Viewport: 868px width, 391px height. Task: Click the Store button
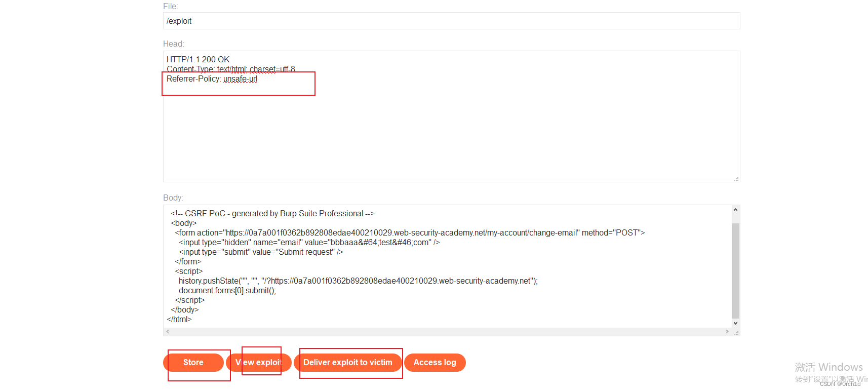(193, 363)
